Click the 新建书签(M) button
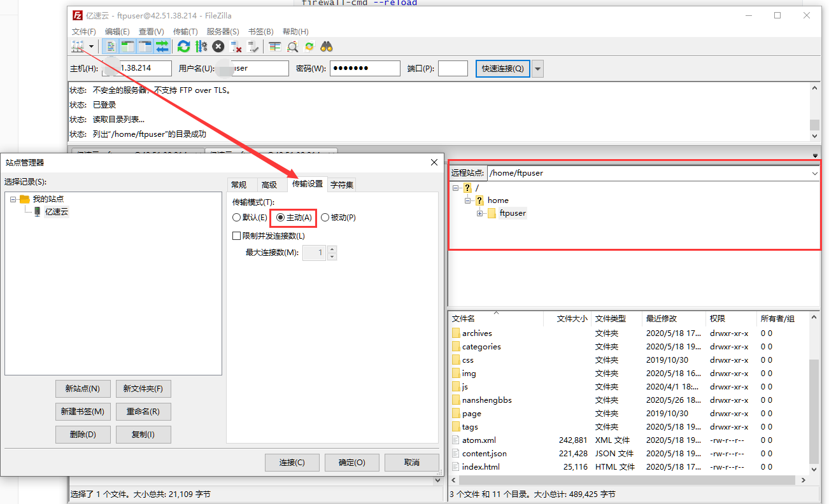The width and height of the screenshot is (829, 504). 83,412
